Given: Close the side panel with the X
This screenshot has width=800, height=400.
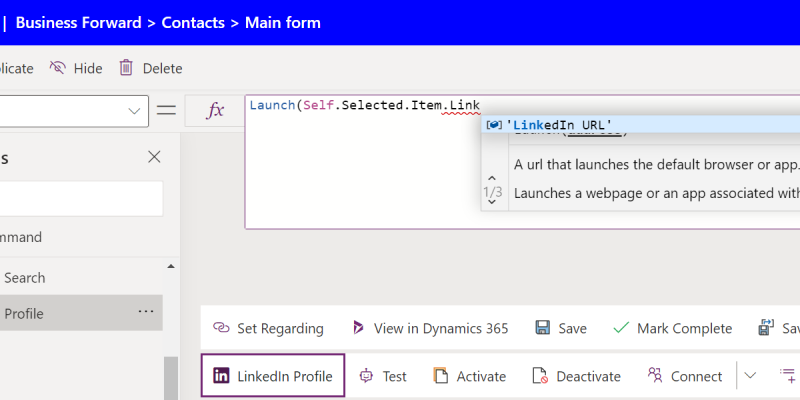Looking at the screenshot, I should (154, 157).
